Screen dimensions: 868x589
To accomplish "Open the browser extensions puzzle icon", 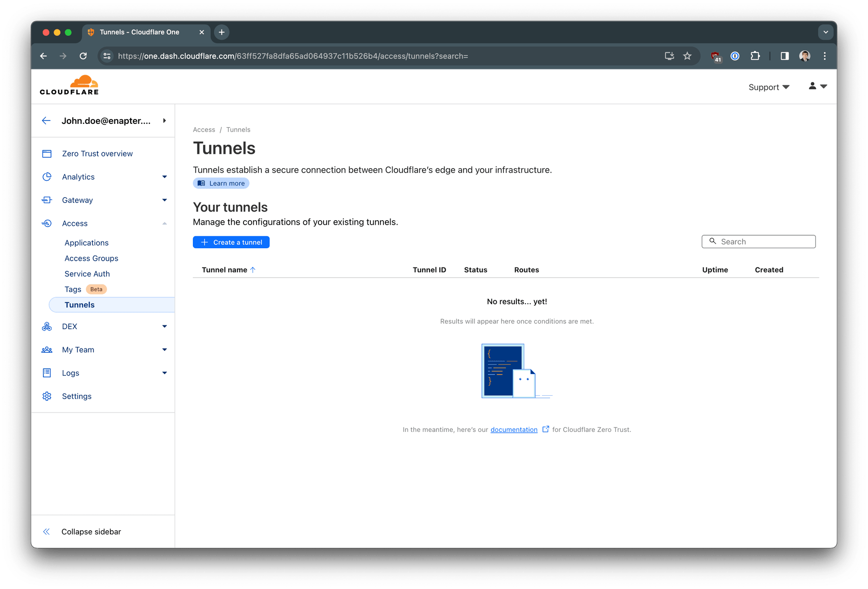I will point(755,56).
